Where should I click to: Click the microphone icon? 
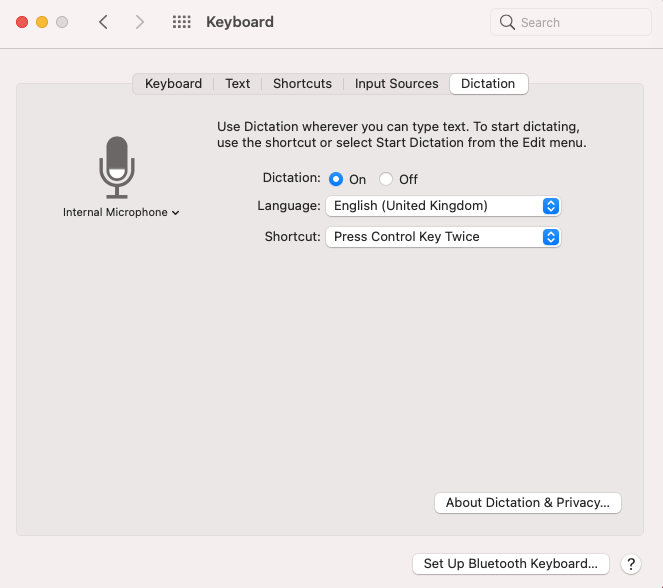[x=117, y=166]
